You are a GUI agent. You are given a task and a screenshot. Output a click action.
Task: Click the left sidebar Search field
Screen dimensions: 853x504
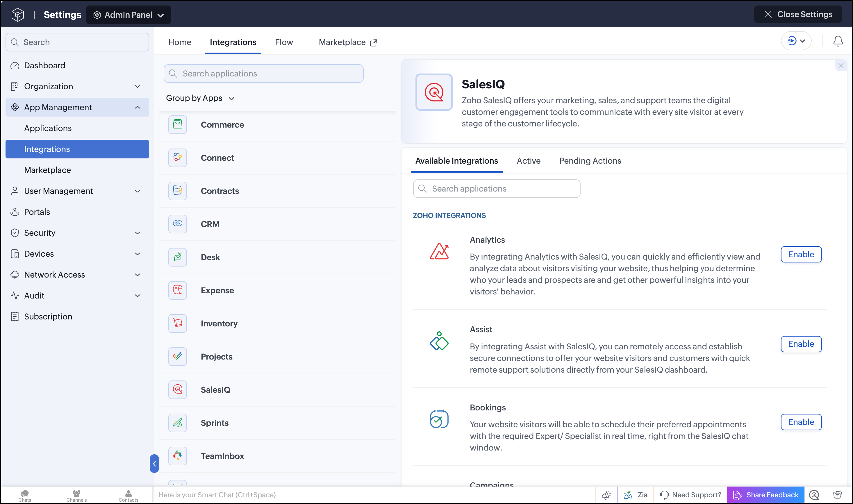point(77,42)
